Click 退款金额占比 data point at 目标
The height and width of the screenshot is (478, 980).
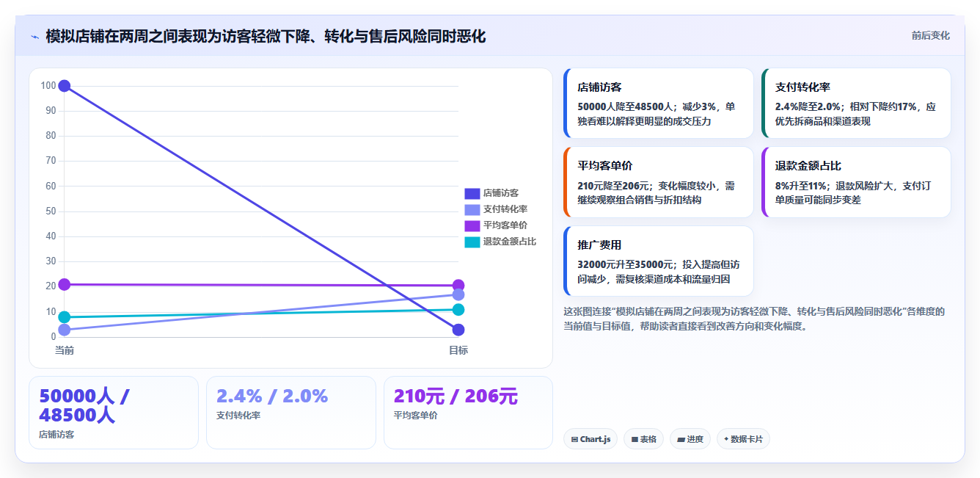[x=458, y=309]
